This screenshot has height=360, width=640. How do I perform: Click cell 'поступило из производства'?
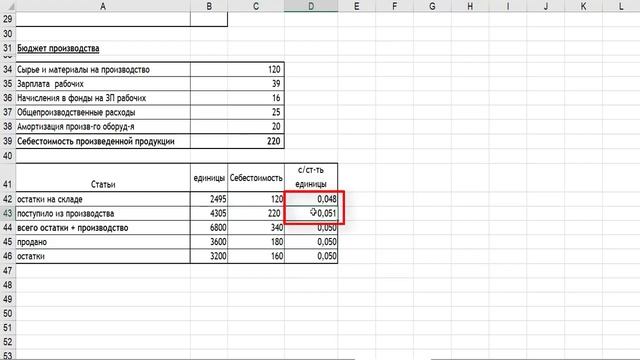click(103, 213)
